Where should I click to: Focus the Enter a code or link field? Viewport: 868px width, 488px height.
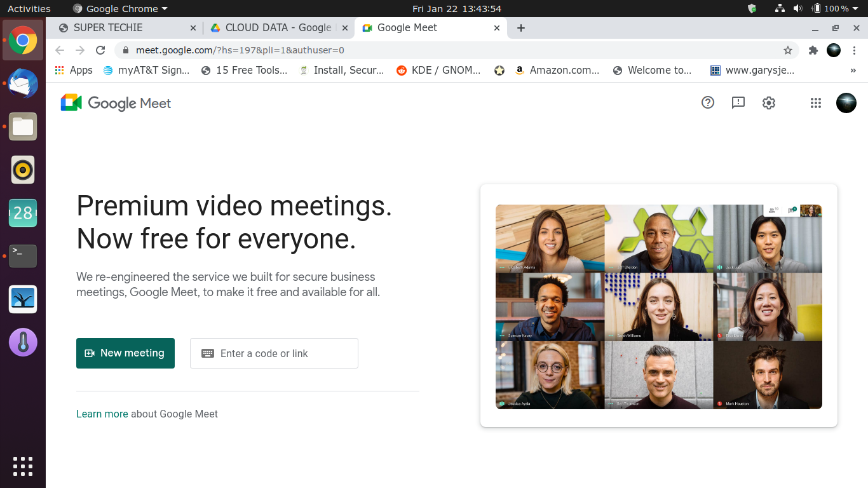[274, 353]
